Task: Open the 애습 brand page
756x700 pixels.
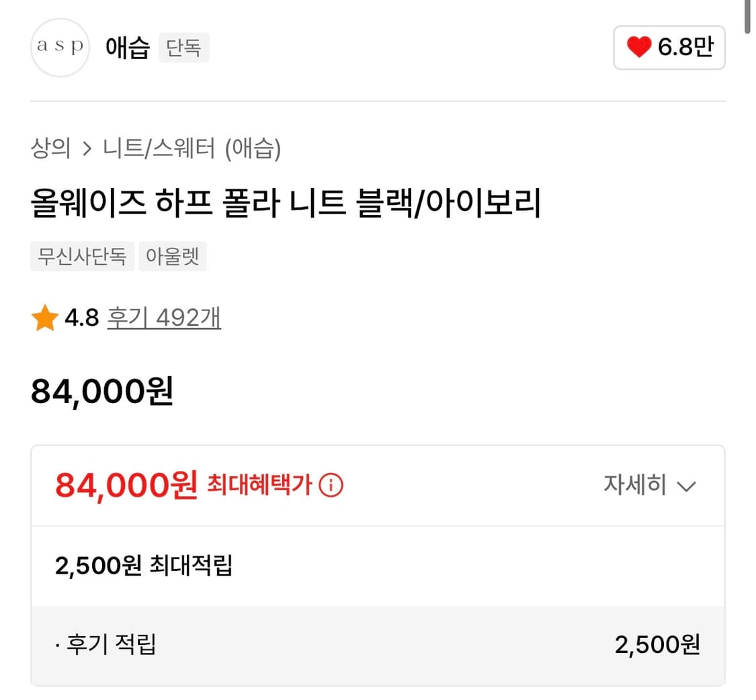Action: tap(127, 48)
